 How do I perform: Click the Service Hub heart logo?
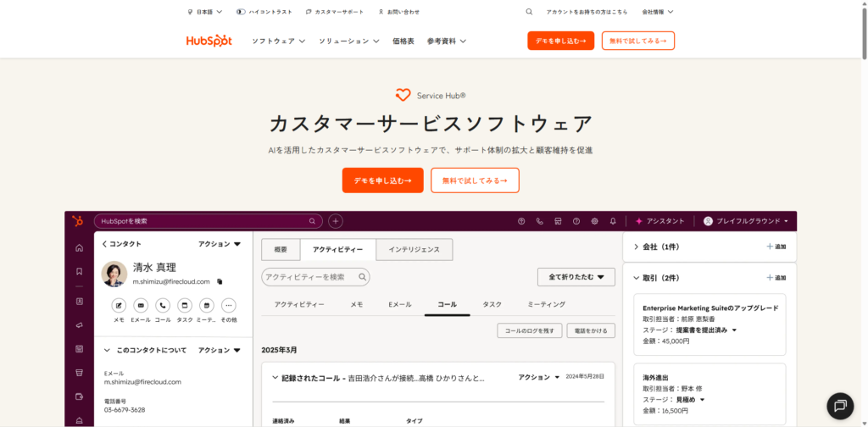[403, 95]
